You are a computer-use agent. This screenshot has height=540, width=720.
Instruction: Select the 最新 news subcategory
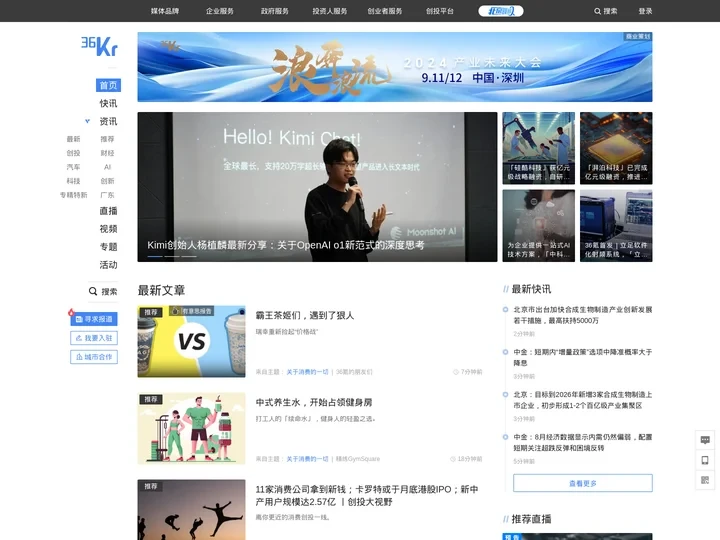coord(73,139)
